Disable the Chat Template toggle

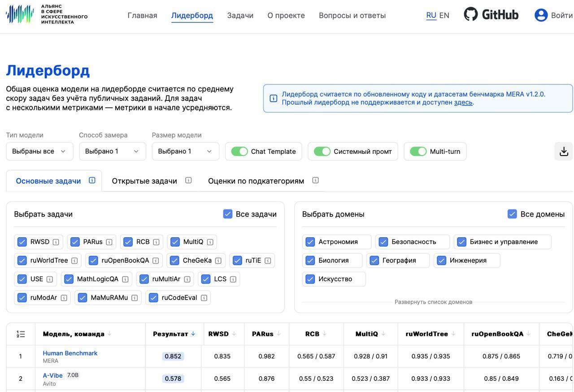coord(239,151)
